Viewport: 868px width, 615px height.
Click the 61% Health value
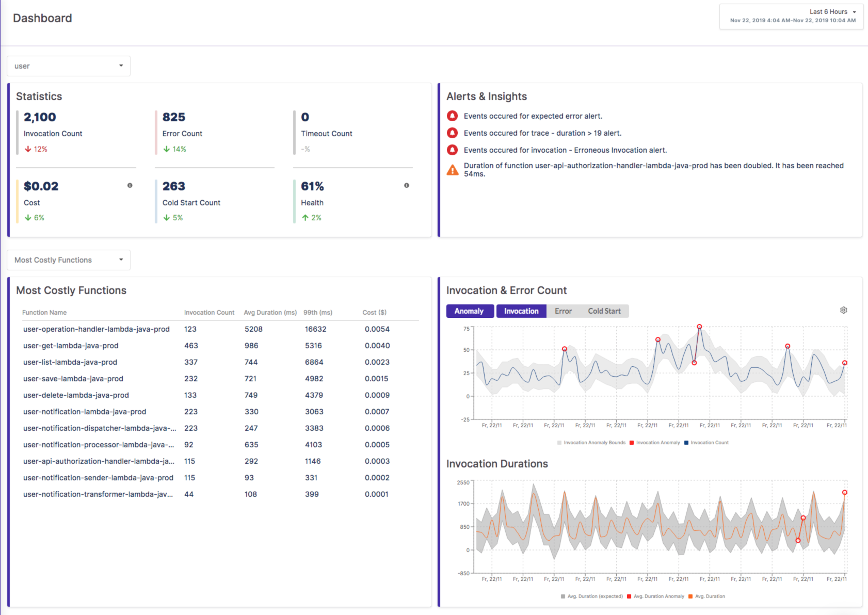(x=313, y=186)
